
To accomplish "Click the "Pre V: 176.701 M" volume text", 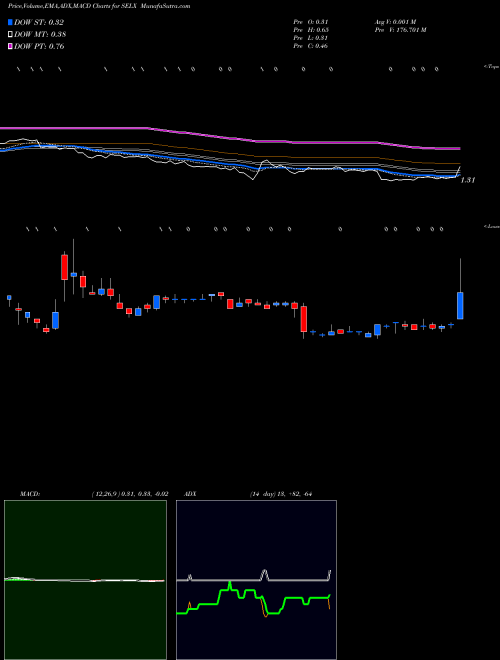I will pos(400,30).
